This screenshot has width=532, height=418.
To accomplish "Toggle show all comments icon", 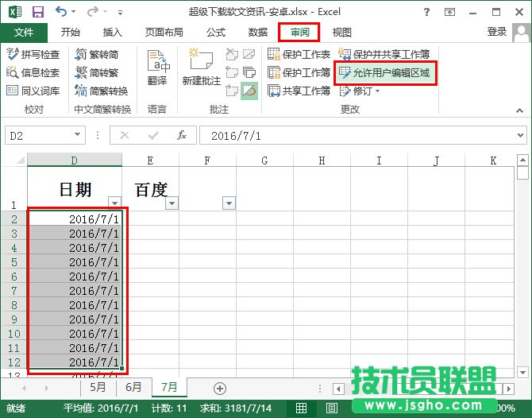I will coord(249,72).
